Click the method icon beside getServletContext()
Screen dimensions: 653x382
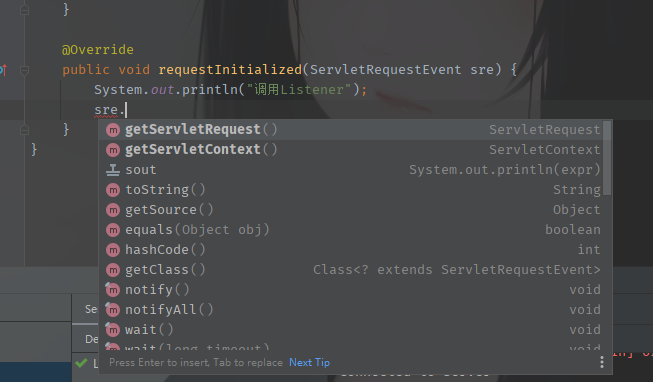tap(113, 150)
